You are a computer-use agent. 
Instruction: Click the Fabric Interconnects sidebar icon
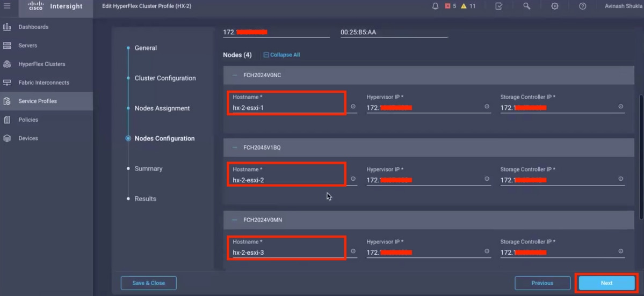pos(7,83)
